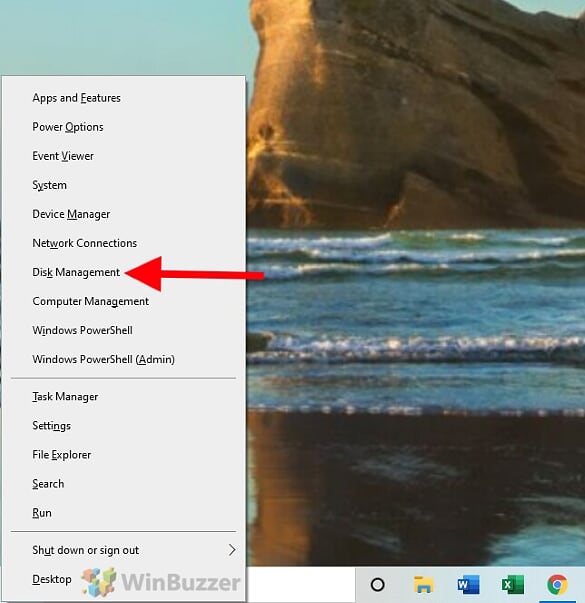Image resolution: width=585 pixels, height=603 pixels.
Task: Click the Cortana circle icon on taskbar
Action: (x=377, y=585)
